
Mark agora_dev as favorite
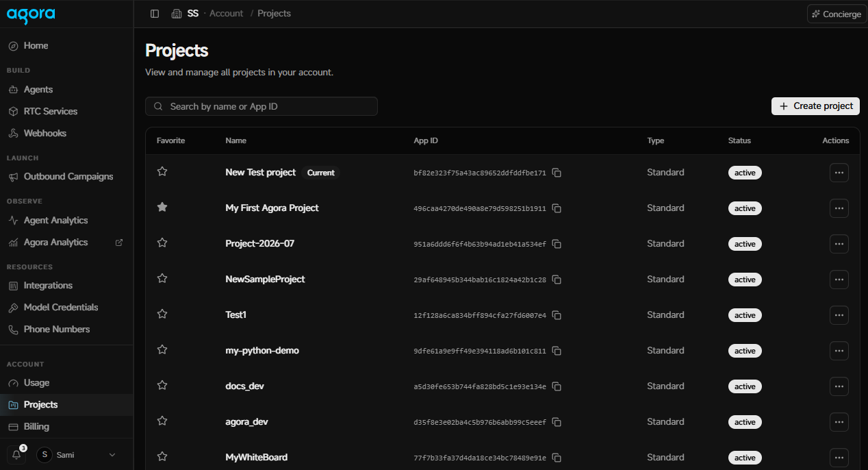162,421
